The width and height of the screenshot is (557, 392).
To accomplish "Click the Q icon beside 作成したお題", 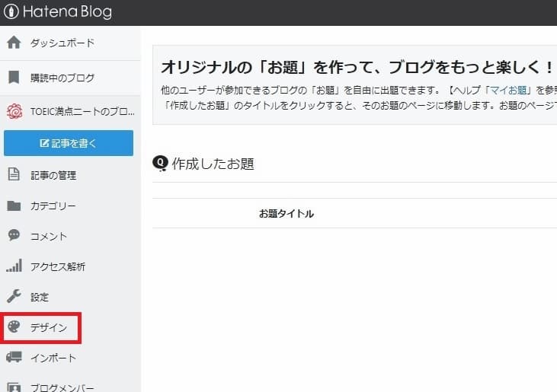I will coord(160,163).
